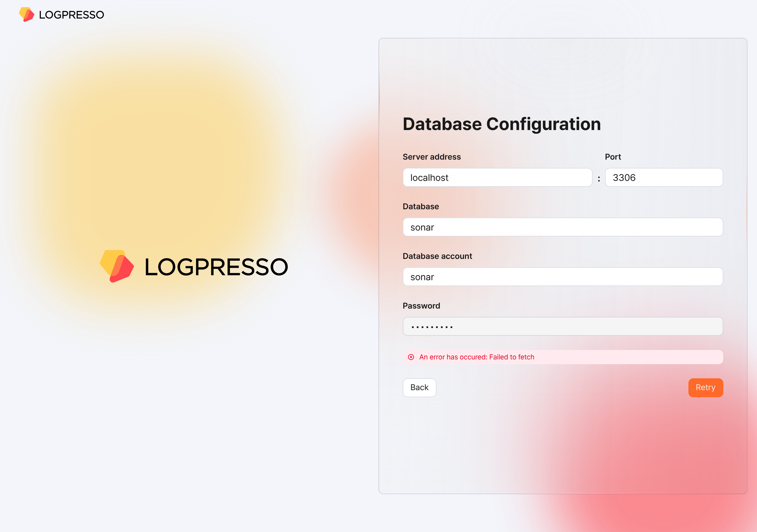The width and height of the screenshot is (757, 532).
Task: Click into the Password field
Action: pyautogui.click(x=563, y=326)
